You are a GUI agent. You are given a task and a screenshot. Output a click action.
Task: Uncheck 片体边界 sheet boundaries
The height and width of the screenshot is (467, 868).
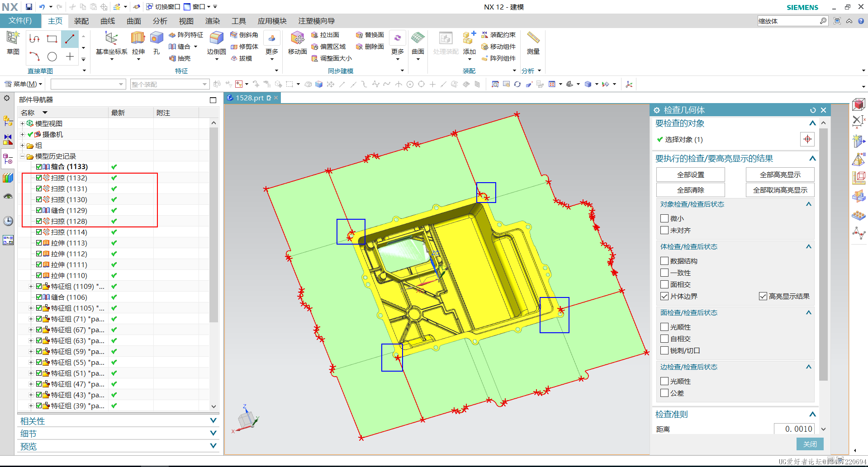coord(664,296)
